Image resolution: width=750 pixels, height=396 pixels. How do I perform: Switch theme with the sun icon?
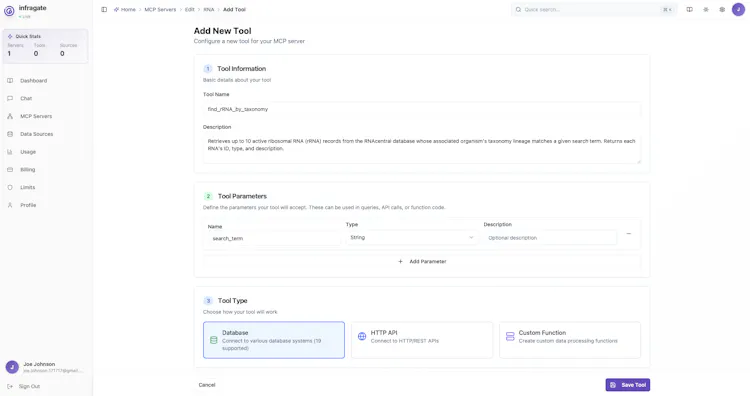706,10
